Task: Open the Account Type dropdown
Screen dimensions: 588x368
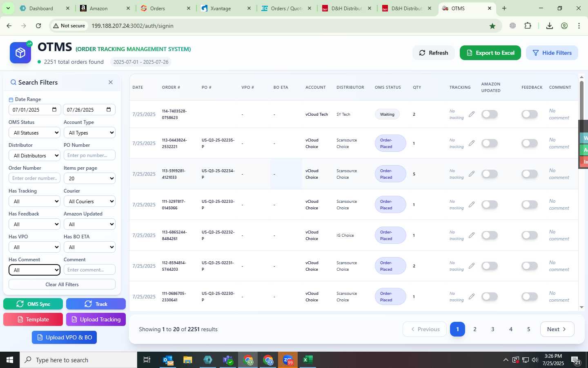Action: point(89,132)
